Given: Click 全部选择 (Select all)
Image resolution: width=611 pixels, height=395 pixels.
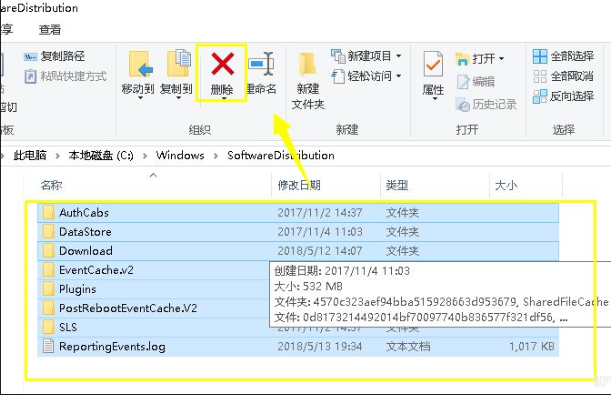Looking at the screenshot, I should (563, 56).
